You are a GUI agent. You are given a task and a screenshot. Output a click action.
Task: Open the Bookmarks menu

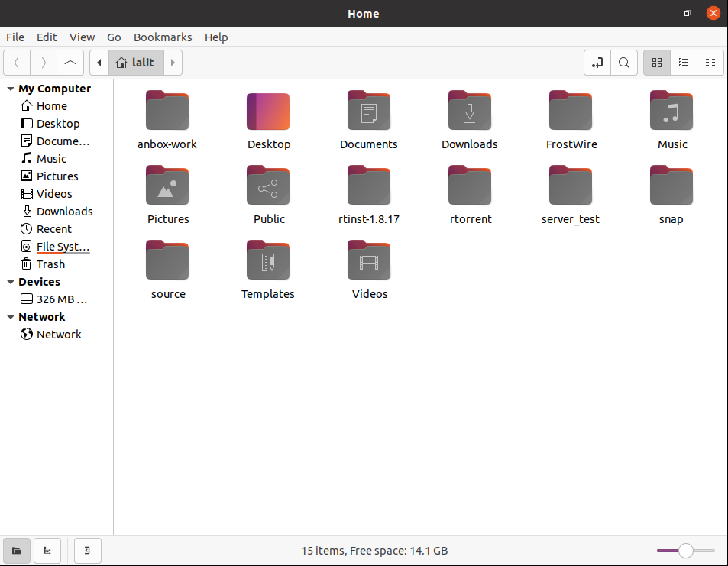[x=163, y=37]
